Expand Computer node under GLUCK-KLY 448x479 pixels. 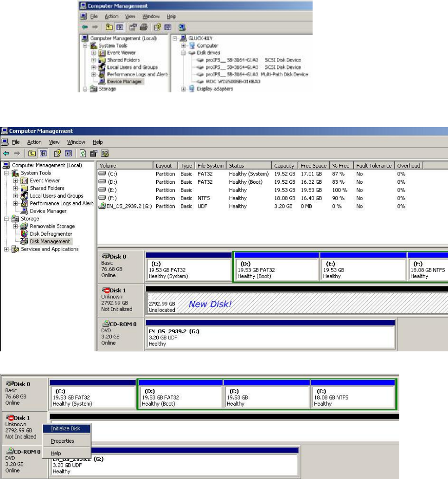pyautogui.click(x=183, y=45)
